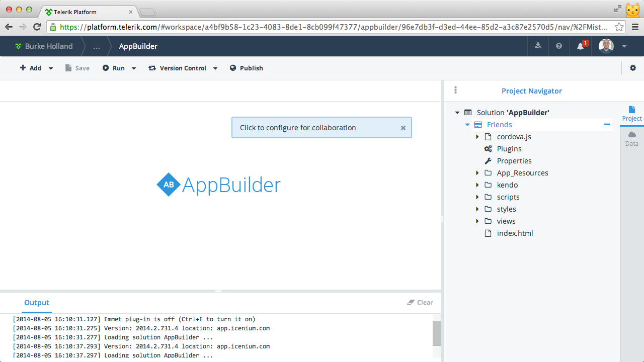Click the Save button
The width and height of the screenshot is (644, 362).
[x=77, y=68]
